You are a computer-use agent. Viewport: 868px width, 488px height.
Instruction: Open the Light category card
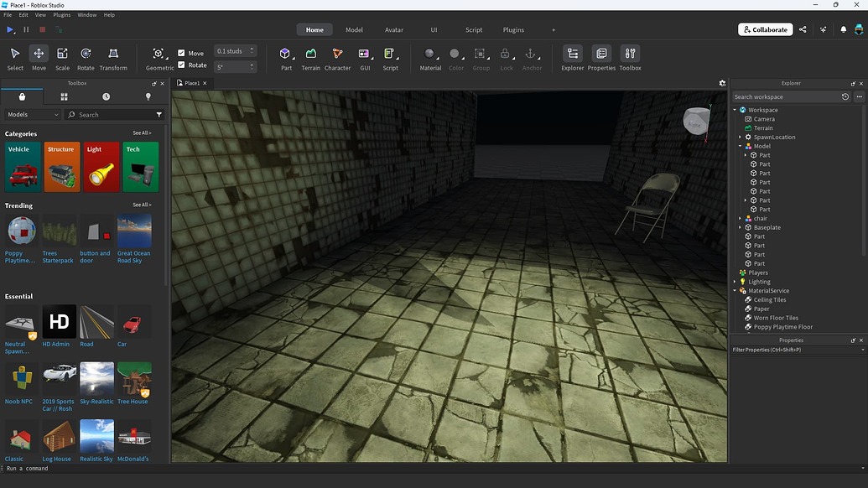(101, 167)
